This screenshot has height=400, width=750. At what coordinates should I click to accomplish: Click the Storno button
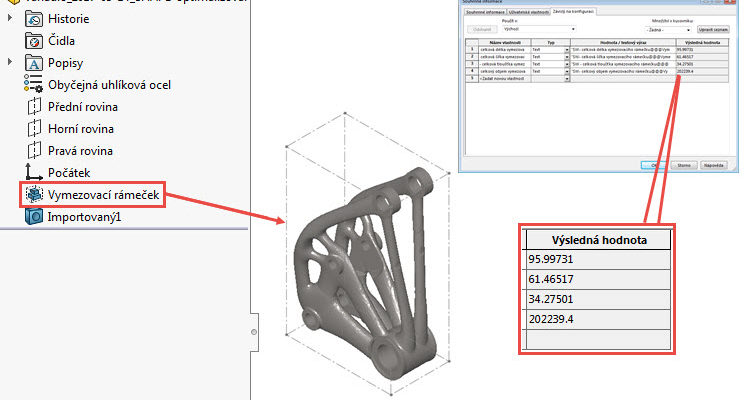pos(684,165)
